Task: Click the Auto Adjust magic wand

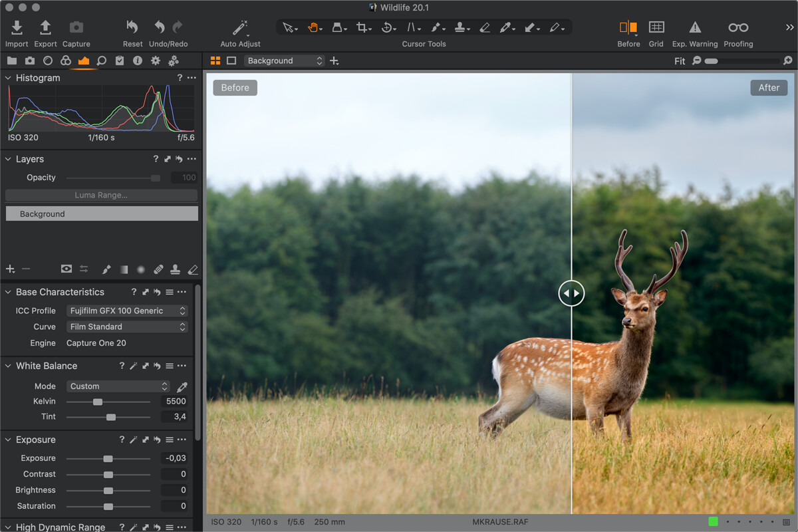Action: click(x=240, y=27)
